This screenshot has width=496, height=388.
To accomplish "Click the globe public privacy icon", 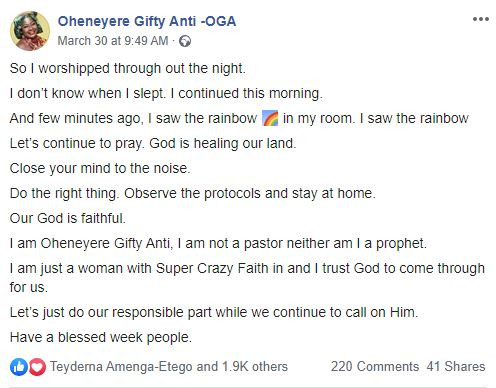I will 185,41.
